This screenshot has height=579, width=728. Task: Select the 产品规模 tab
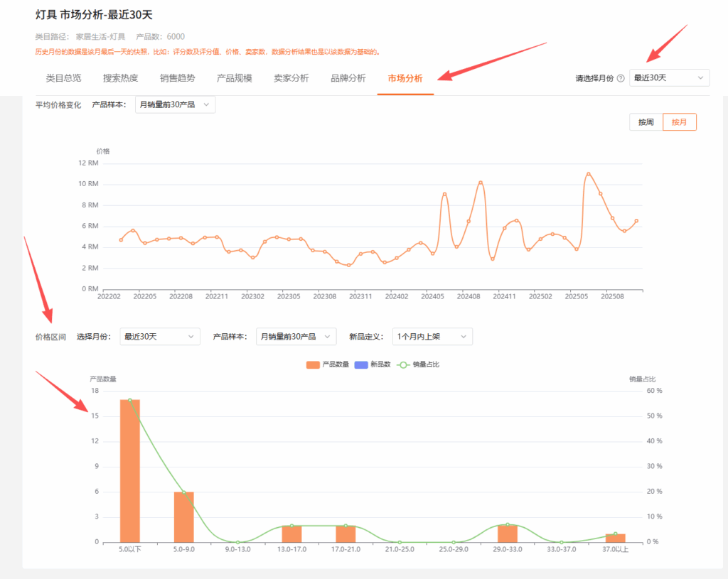234,78
